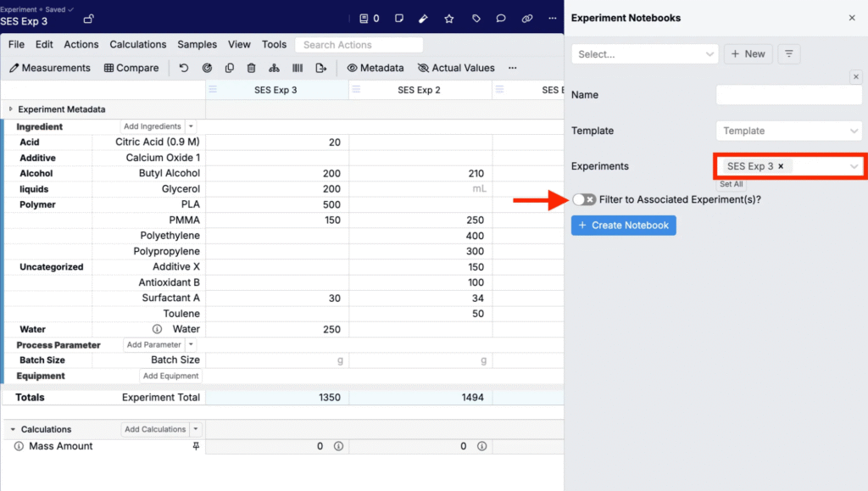Click the notebook Name input field

(789, 95)
